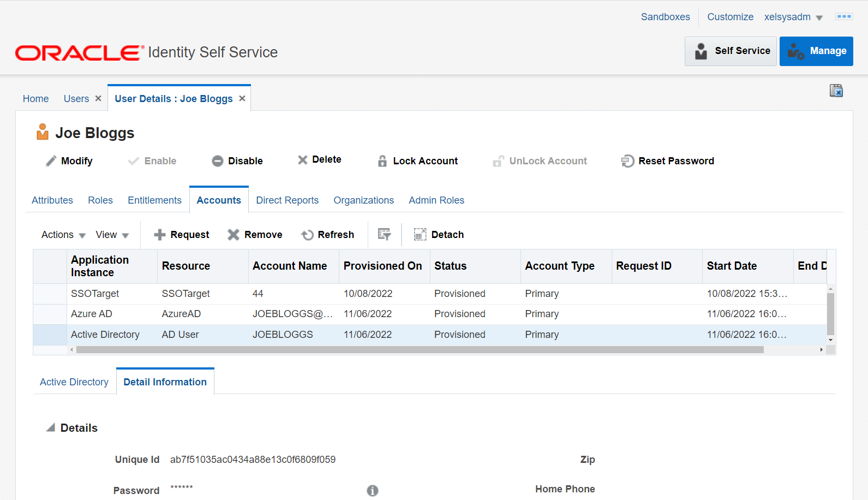Click the Oracle logo

80,53
